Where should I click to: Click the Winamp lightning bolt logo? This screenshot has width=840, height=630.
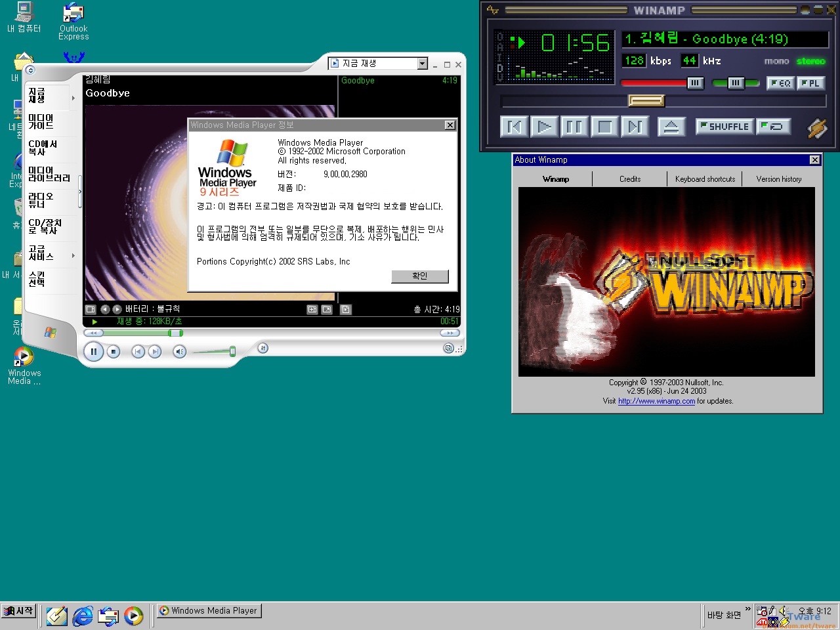(817, 127)
